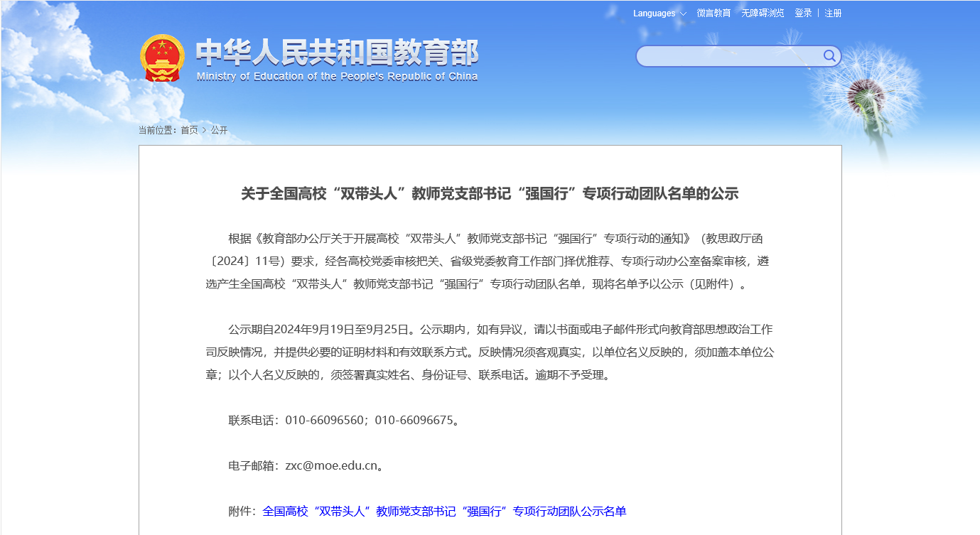980x535 pixels.
Task: Click the English Ministry of Education subtitle
Action: pos(337,77)
